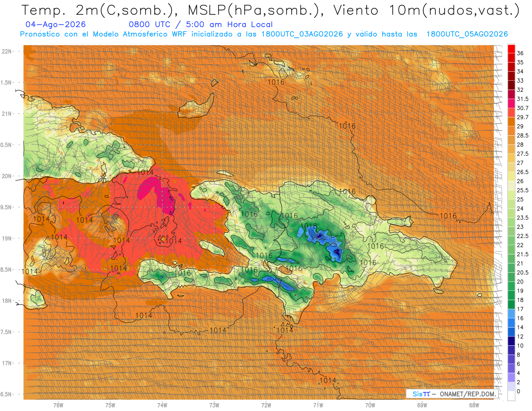
Task: Click the 22N latitude axis label
Action: [7, 51]
